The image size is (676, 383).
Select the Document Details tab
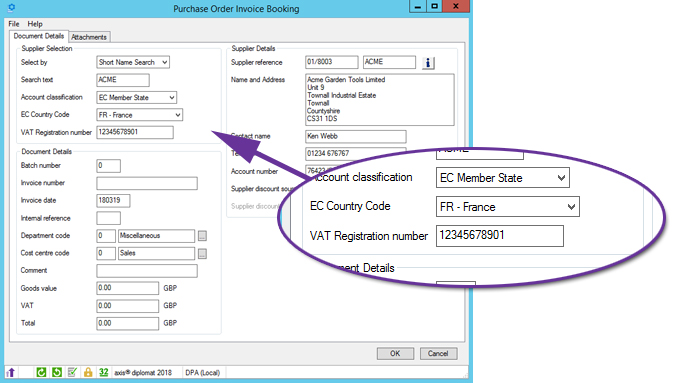point(39,36)
